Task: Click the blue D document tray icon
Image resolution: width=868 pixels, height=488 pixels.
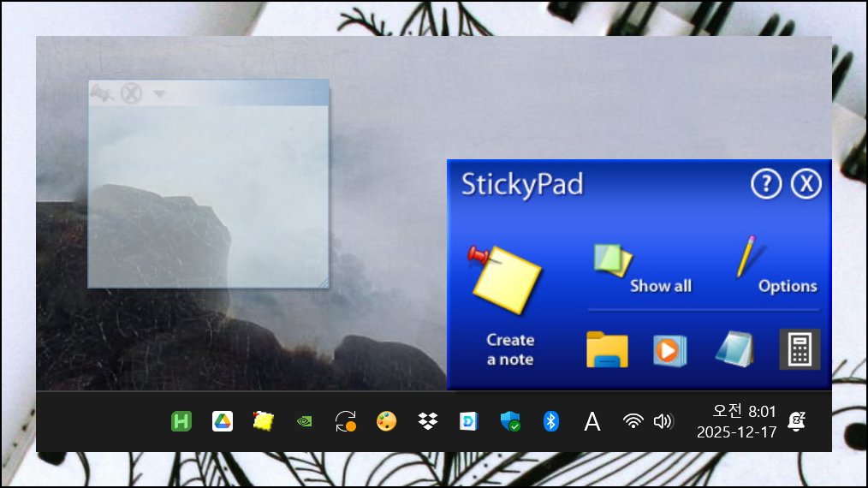Action: 468,421
